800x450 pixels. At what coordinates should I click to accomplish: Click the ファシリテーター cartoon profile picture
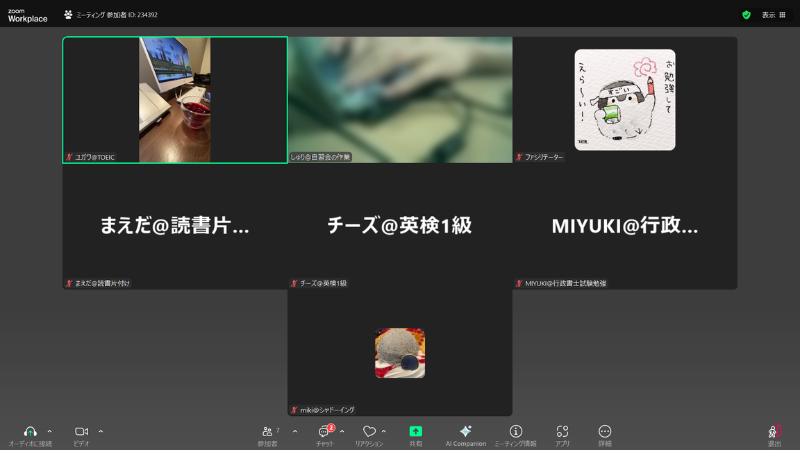click(x=625, y=100)
